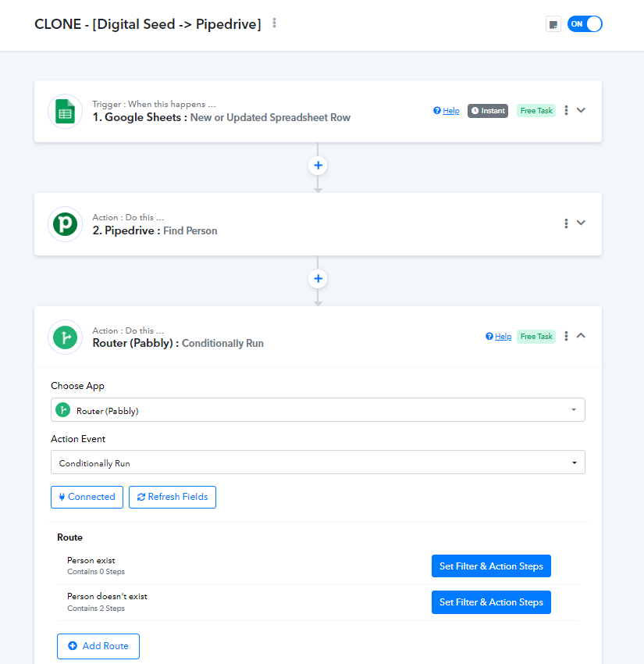Screen dimensions: 644x664
Task: Collapse the Router (Pabbly) step
Action: click(581, 335)
